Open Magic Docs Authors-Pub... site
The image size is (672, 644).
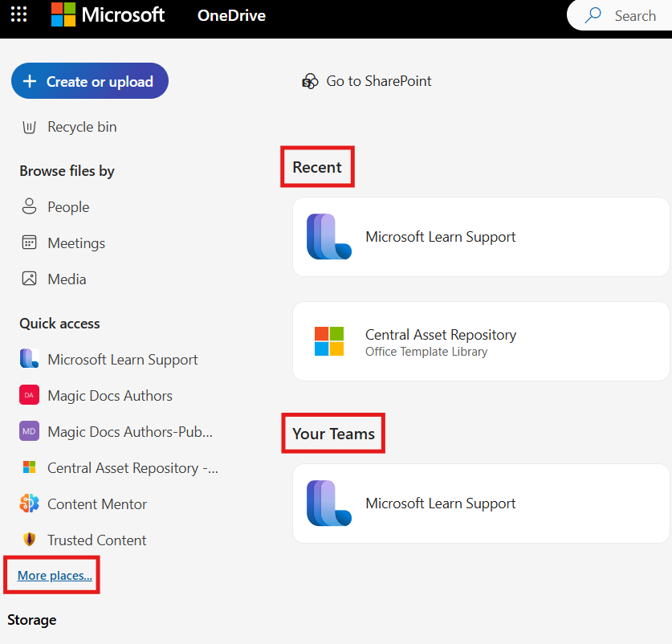click(x=116, y=431)
